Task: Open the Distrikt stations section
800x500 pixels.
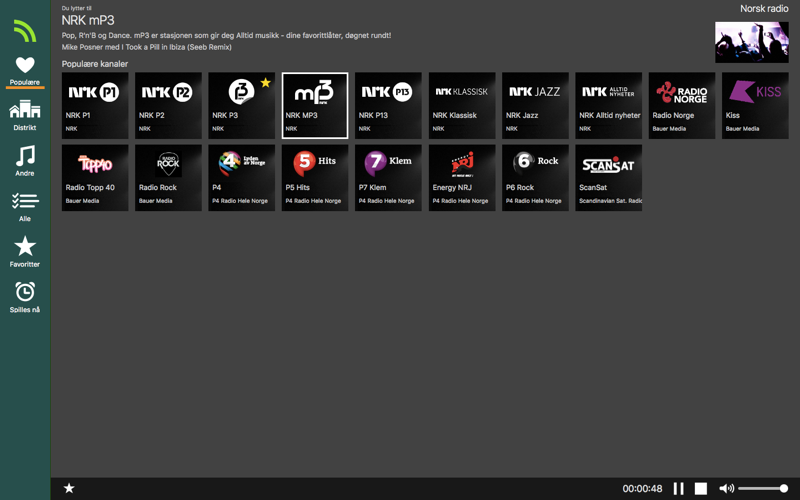Action: pos(25,116)
